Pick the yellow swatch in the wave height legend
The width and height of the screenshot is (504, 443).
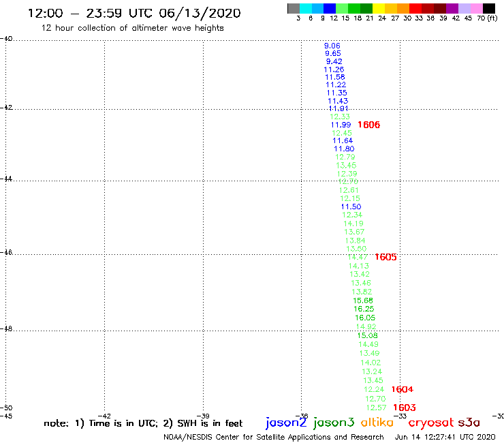[379, 8]
